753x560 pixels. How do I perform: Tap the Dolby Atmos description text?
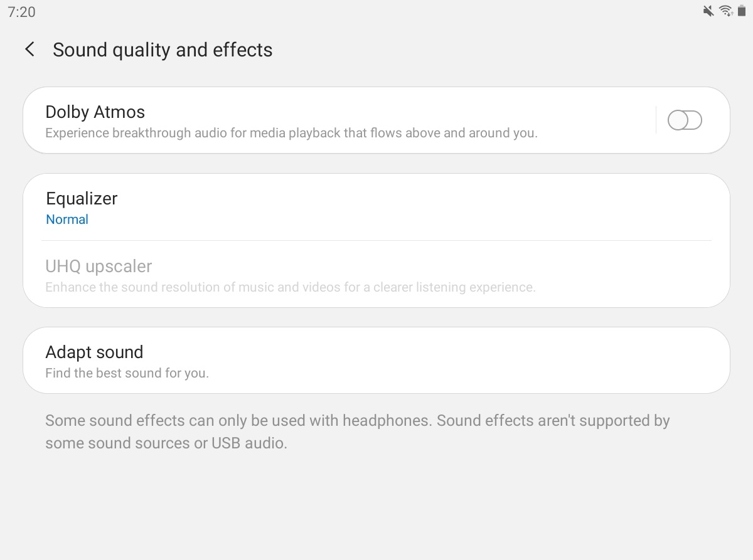click(x=291, y=133)
